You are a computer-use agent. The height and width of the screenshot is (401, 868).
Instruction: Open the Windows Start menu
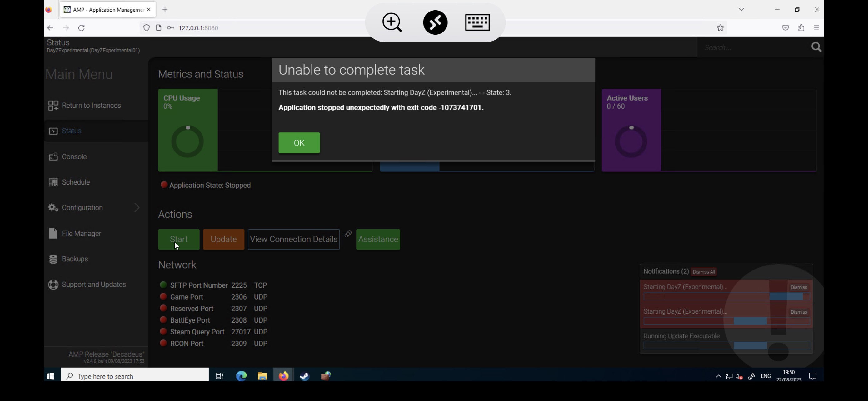(x=51, y=376)
